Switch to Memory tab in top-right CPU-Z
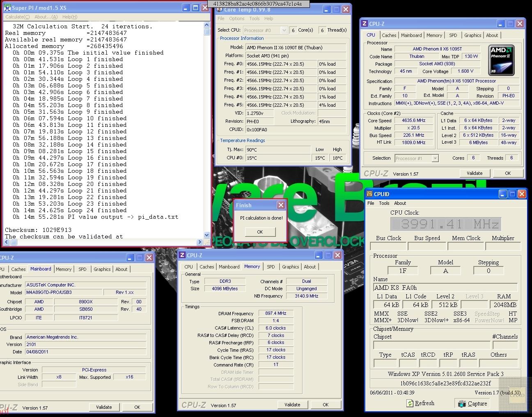 point(434,35)
